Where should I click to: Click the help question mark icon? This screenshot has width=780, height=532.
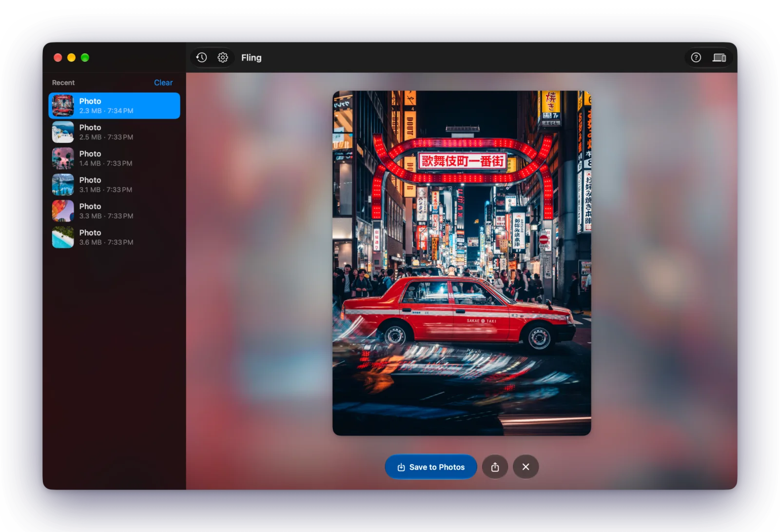pyautogui.click(x=696, y=58)
